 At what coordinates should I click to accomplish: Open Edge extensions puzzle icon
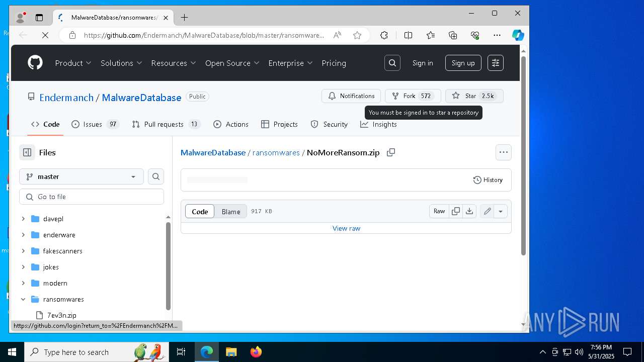[x=384, y=35]
